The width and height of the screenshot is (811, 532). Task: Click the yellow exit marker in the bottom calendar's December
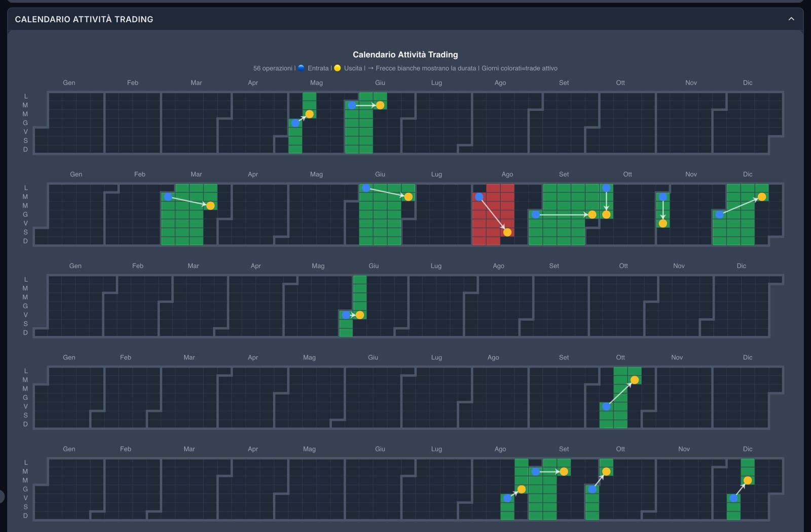coord(748,480)
